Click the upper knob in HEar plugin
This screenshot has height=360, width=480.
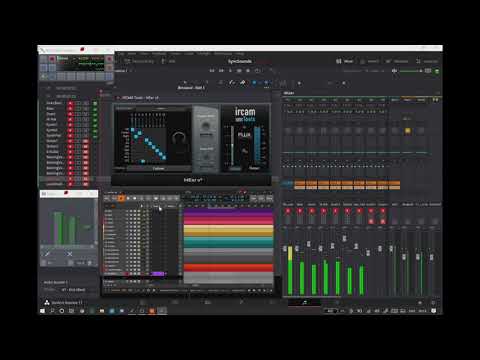[206, 126]
